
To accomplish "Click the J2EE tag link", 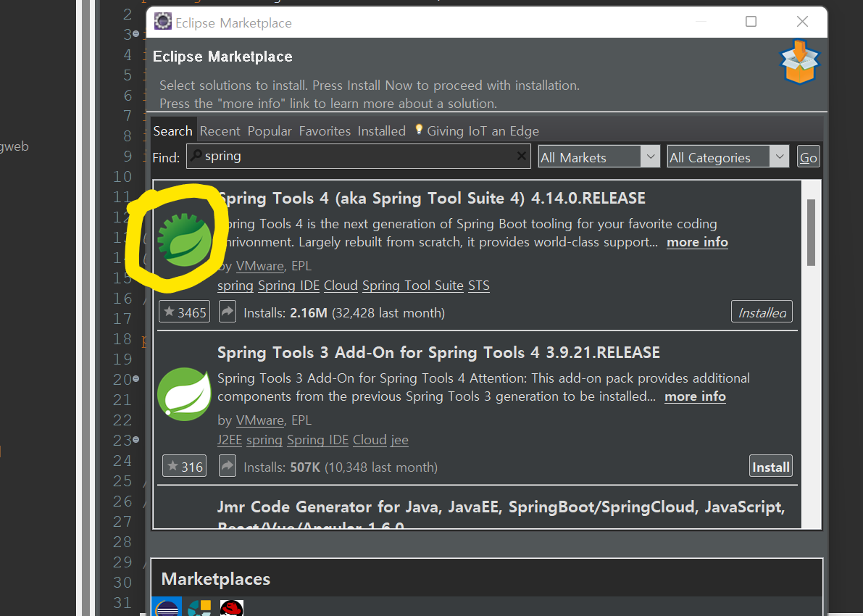I will click(230, 440).
